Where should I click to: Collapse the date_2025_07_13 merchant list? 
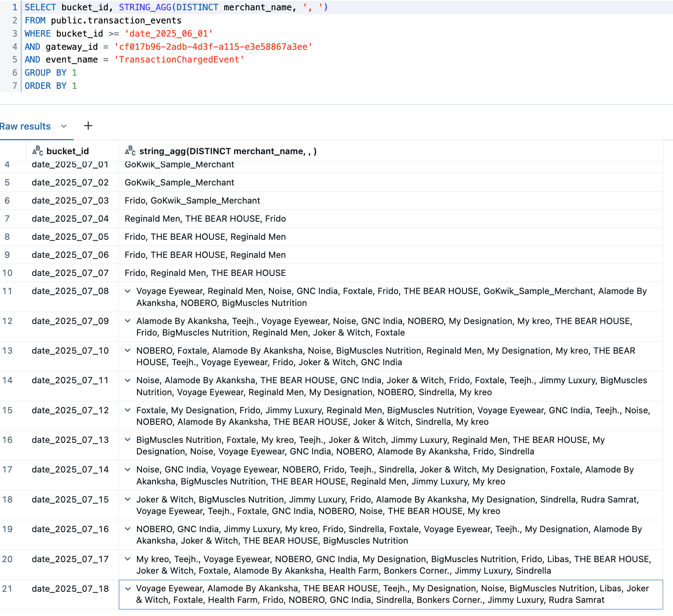(x=128, y=440)
